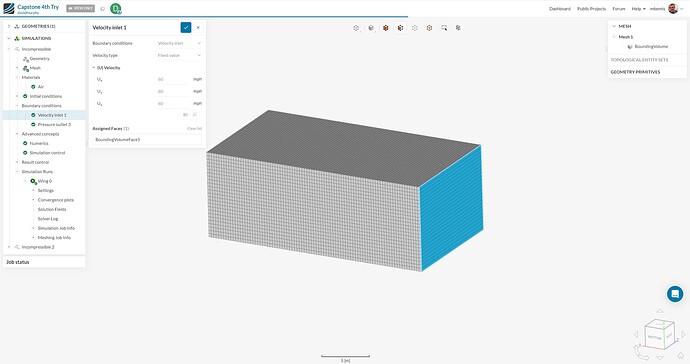Open Solution Fields under Wing 0
This screenshot has height=364, width=690.
click(x=52, y=210)
